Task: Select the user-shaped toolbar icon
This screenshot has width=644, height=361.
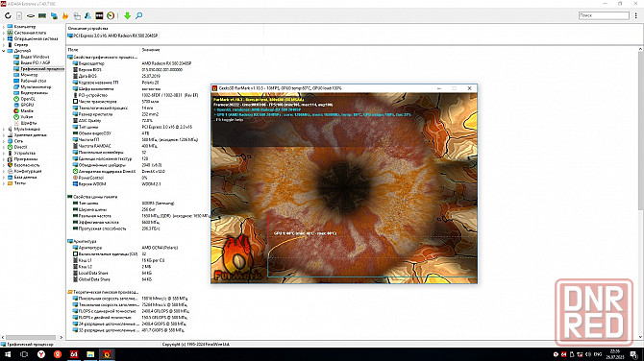Action: 87,15
